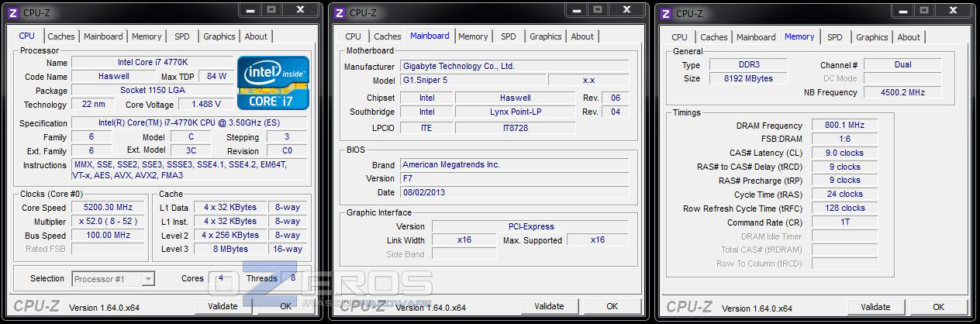Click Row Refresh Cycle Time 128 clocks
This screenshot has width=980, height=324.
pos(845,209)
